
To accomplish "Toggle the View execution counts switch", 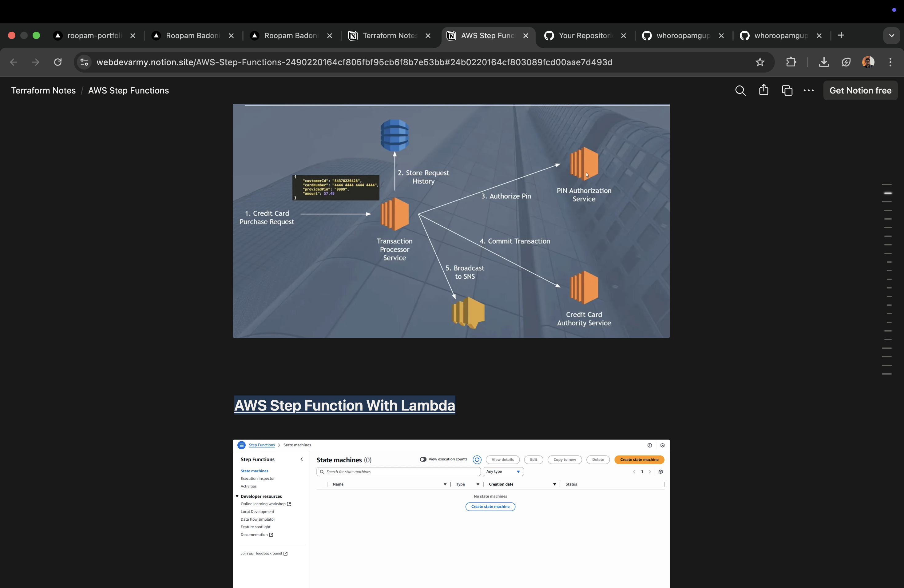I will pos(423,459).
